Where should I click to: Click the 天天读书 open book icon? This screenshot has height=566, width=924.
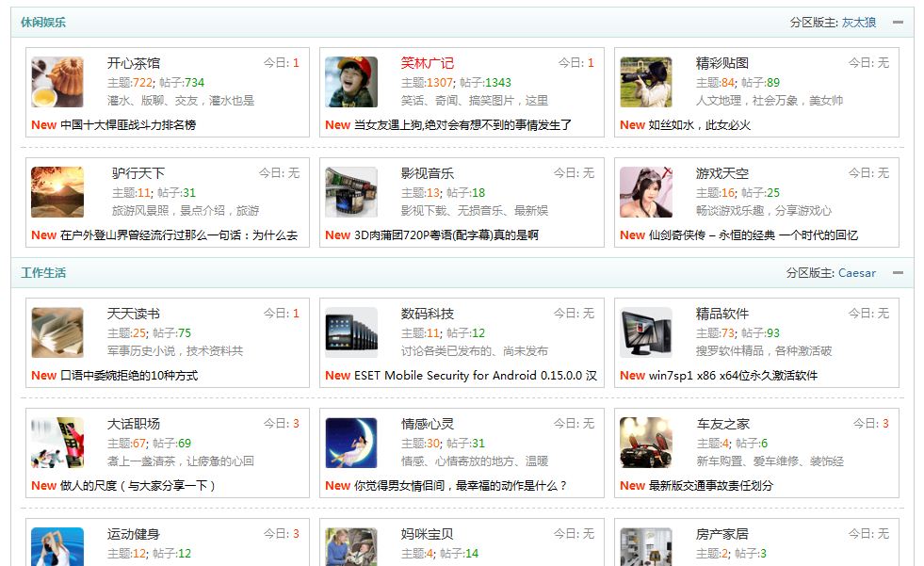coord(57,332)
